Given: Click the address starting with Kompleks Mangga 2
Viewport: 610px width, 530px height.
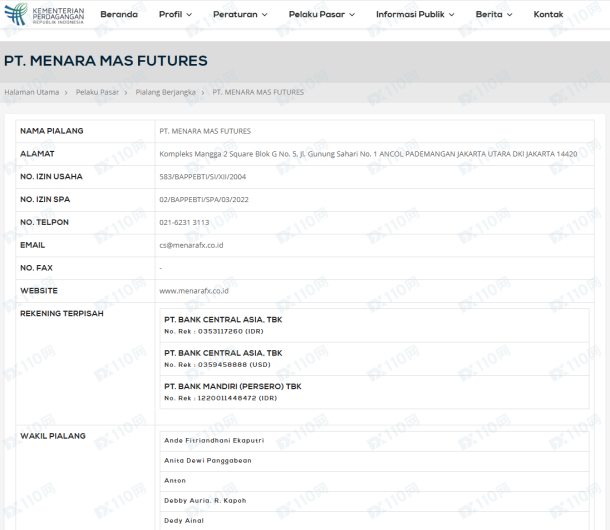Looking at the screenshot, I should pyautogui.click(x=368, y=154).
